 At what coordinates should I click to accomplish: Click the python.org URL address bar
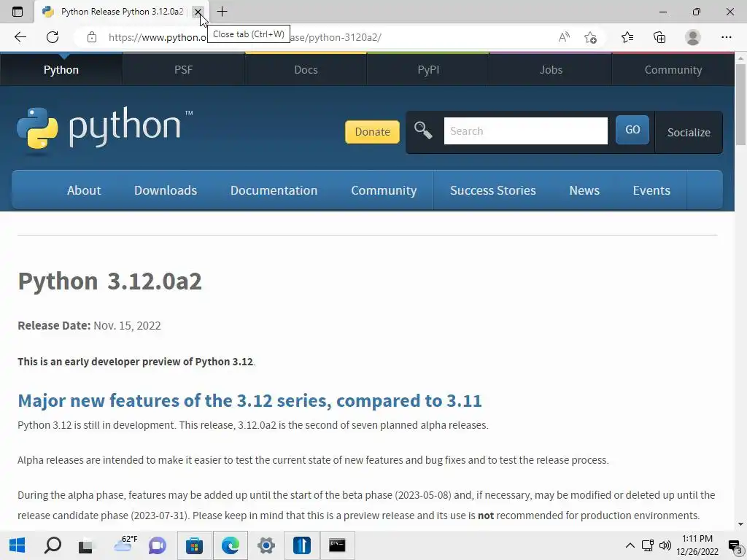click(x=314, y=37)
